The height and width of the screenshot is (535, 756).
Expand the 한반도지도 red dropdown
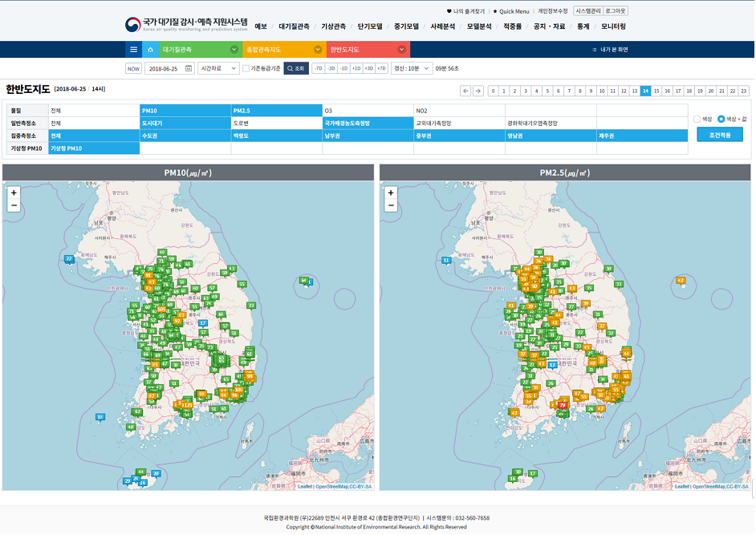click(x=368, y=50)
